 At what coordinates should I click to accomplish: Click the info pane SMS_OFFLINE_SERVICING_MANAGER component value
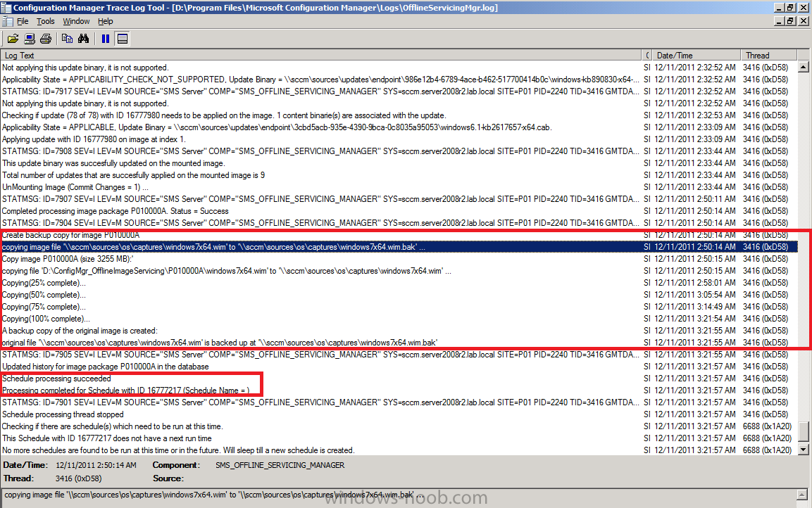coord(280,465)
